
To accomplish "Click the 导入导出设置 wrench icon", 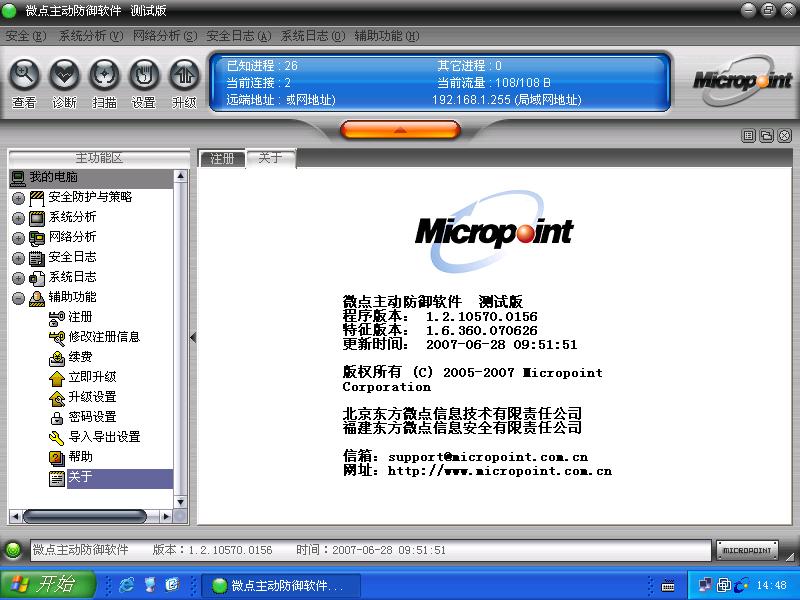I will pyautogui.click(x=57, y=438).
